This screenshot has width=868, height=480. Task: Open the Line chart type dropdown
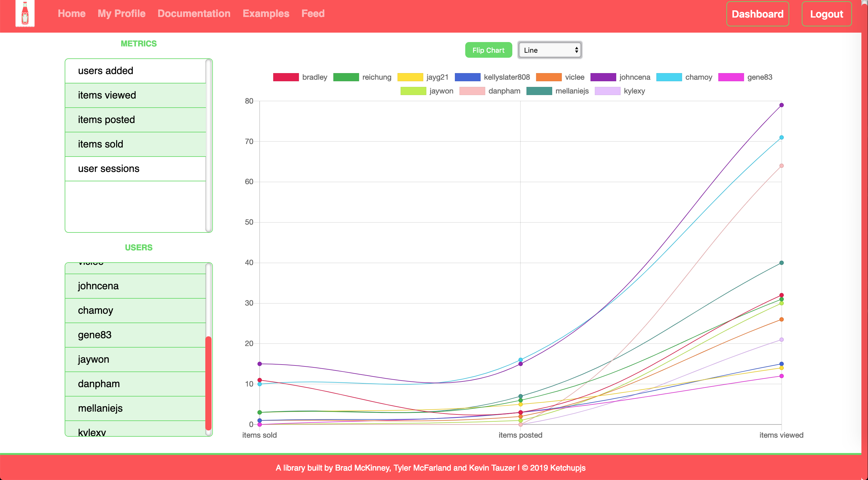(x=550, y=50)
